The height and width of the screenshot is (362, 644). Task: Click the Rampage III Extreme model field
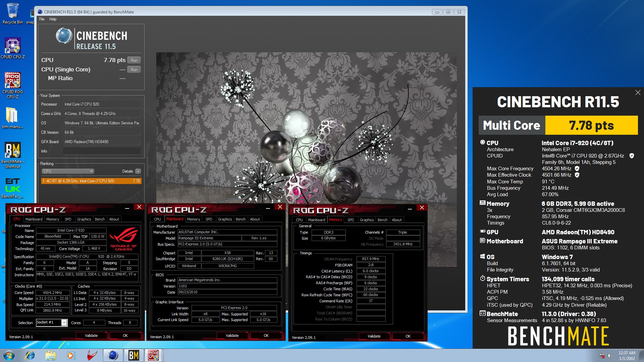pyautogui.click(x=209, y=238)
